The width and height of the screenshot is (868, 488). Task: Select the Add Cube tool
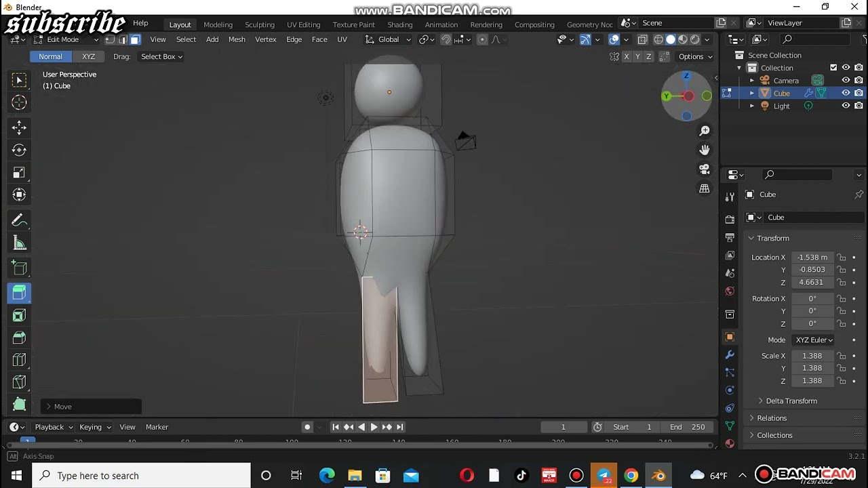19,268
